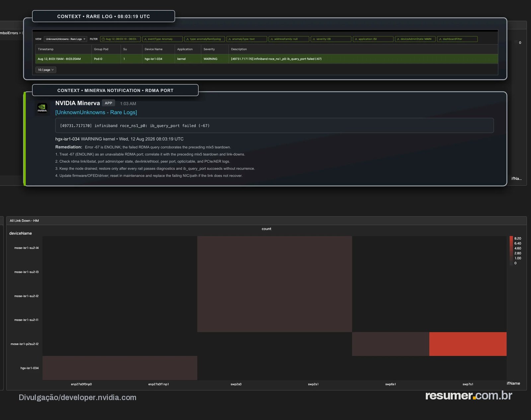The width and height of the screenshot is (531, 420).
Task: Click the hgx-isr1-034 heatmap row label
Action: pyautogui.click(x=30, y=368)
